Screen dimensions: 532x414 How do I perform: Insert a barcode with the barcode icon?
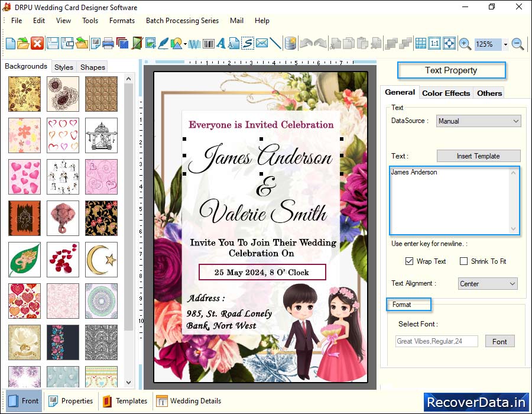(208, 44)
